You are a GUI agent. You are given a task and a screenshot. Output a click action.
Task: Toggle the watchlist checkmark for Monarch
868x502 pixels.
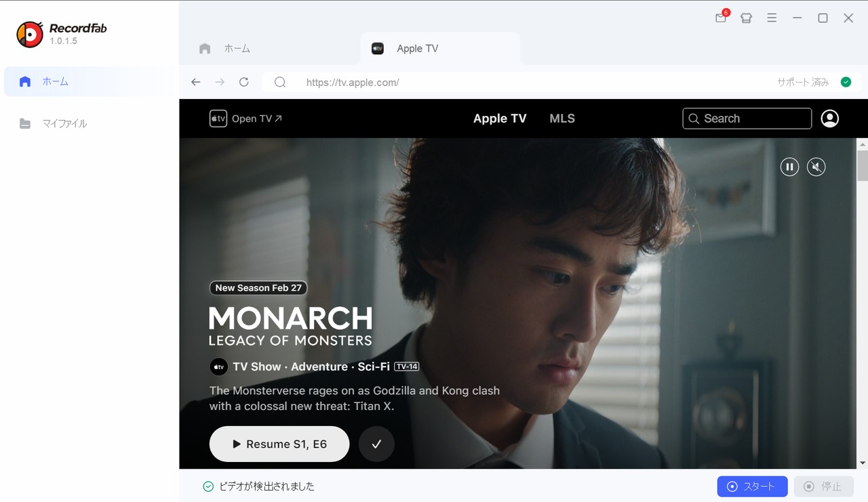coord(376,444)
